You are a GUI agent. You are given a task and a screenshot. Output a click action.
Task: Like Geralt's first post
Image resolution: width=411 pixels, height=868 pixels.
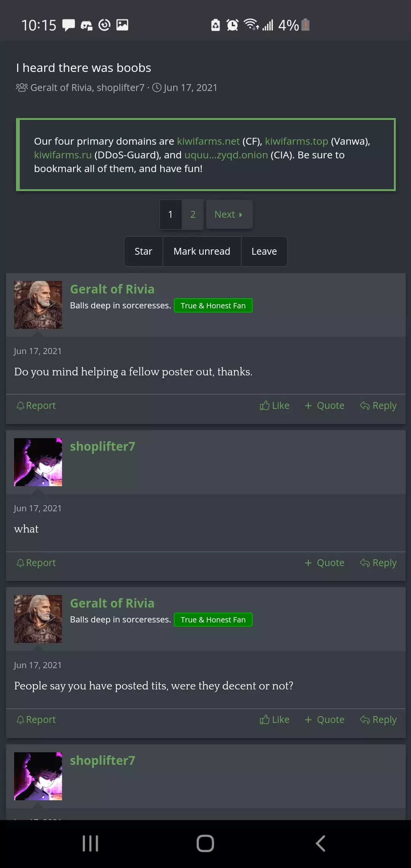[274, 405]
